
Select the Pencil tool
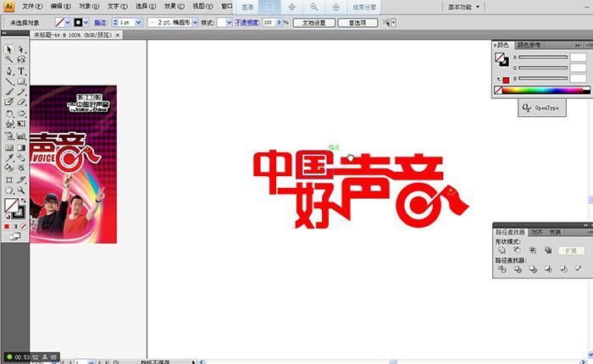coord(21,91)
